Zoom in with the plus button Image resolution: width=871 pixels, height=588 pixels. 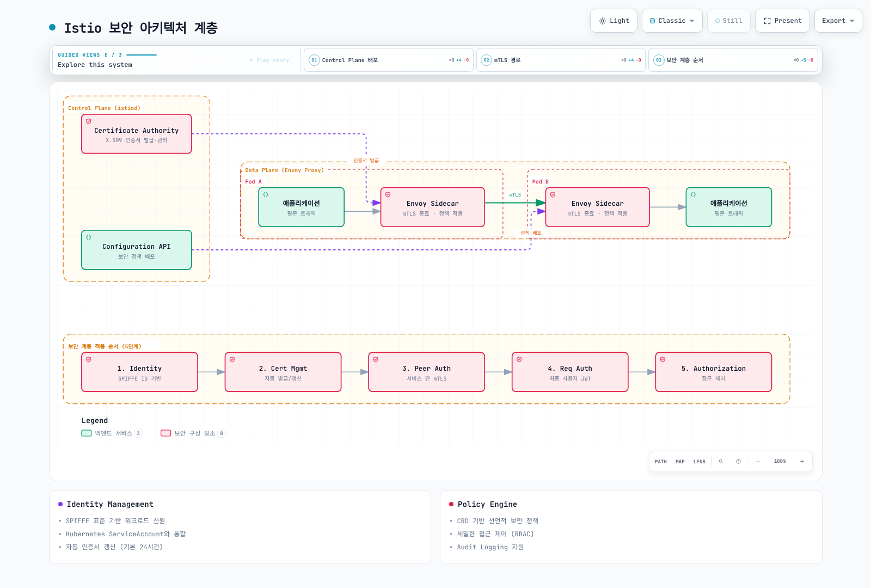802,462
